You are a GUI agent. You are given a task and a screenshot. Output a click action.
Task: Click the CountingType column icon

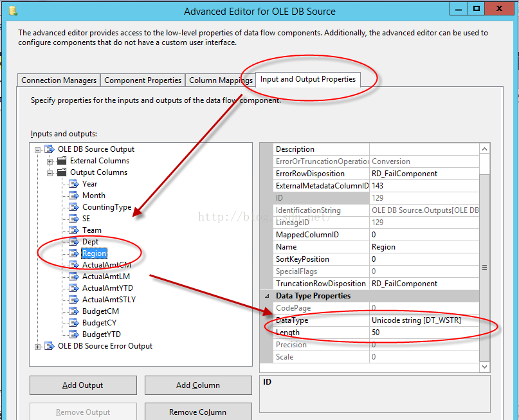74,207
